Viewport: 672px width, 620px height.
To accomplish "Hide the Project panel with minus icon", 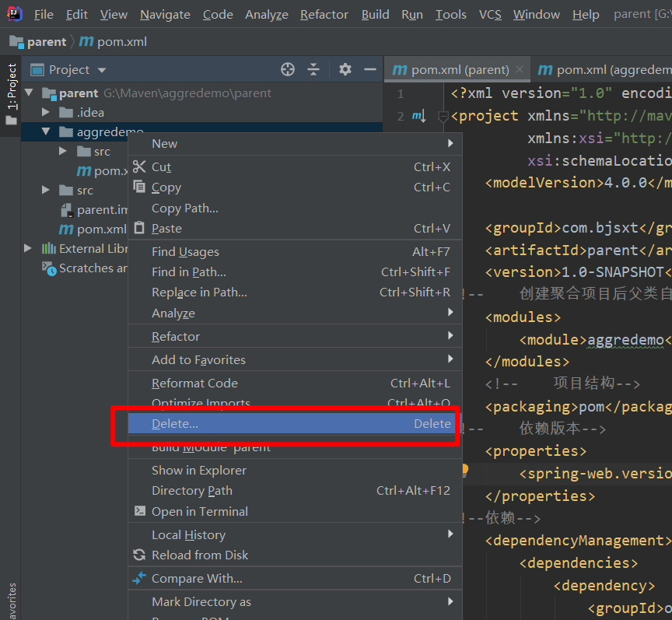I will pyautogui.click(x=370, y=69).
